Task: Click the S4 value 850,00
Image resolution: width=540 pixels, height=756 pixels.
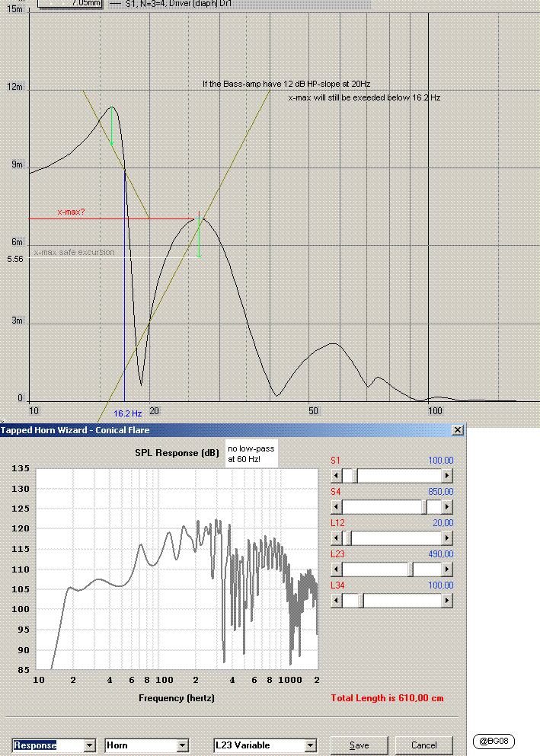Action: click(441, 492)
